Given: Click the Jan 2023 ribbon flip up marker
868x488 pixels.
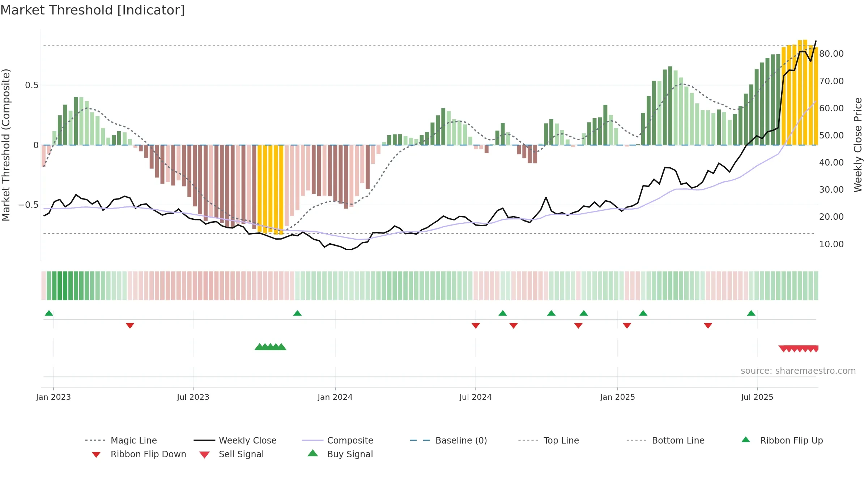Looking at the screenshot, I should tap(49, 313).
